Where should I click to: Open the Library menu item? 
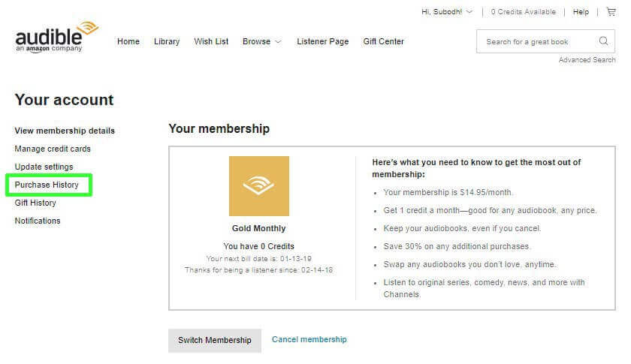pos(167,41)
